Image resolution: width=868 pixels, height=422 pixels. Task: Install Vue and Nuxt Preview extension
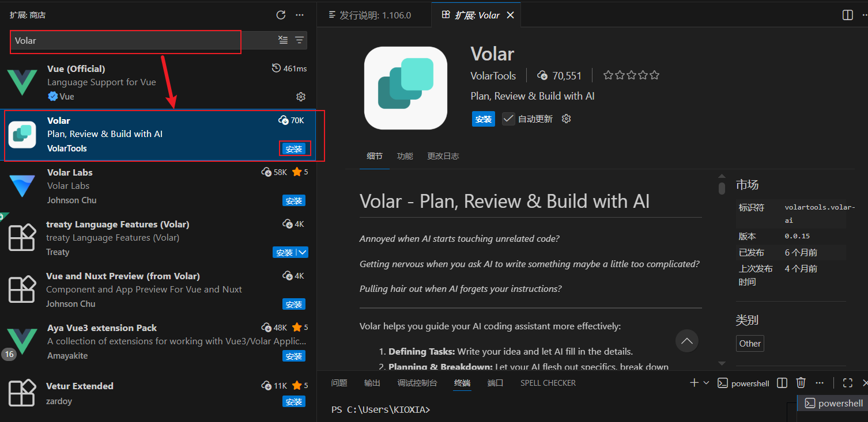click(x=294, y=305)
